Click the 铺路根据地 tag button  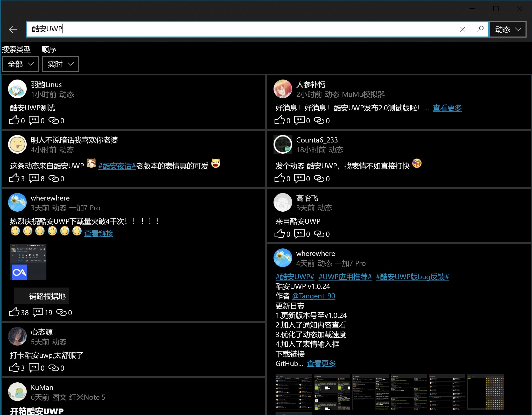click(x=41, y=296)
